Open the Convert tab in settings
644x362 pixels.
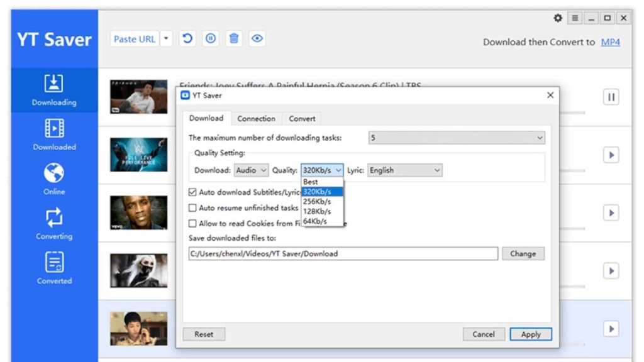click(301, 118)
